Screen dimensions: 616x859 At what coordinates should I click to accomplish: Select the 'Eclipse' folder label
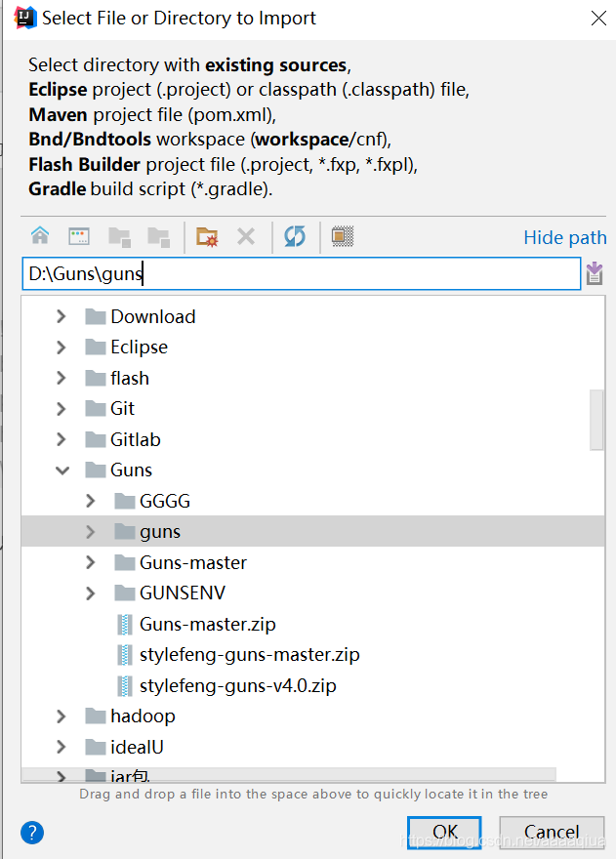tap(140, 348)
